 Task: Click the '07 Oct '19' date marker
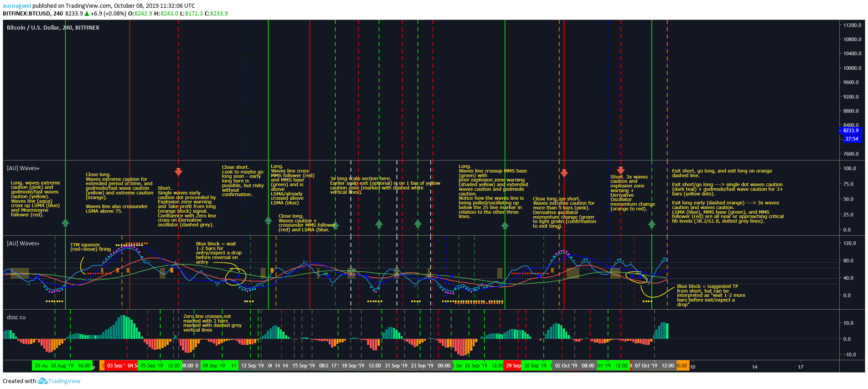[x=646, y=366]
